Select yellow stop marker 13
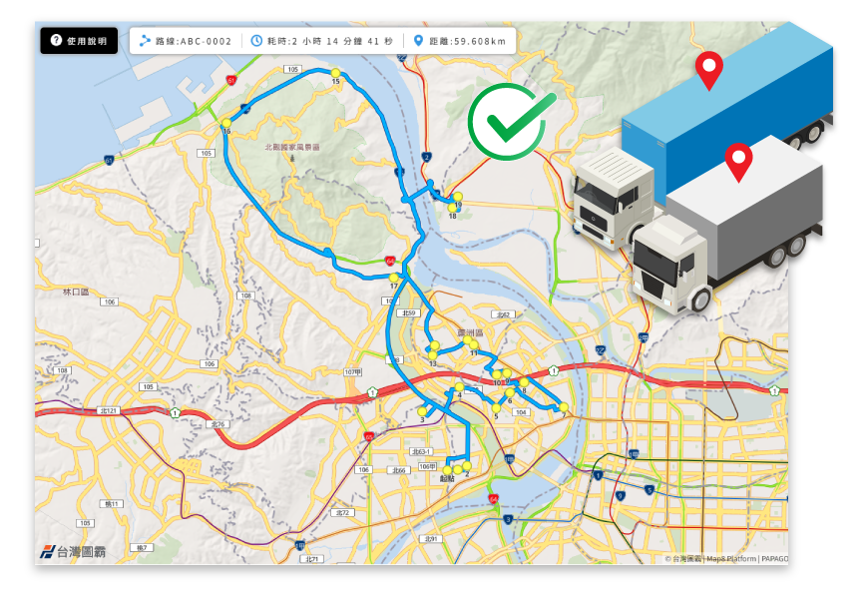This screenshot has width=868, height=599. 432,355
